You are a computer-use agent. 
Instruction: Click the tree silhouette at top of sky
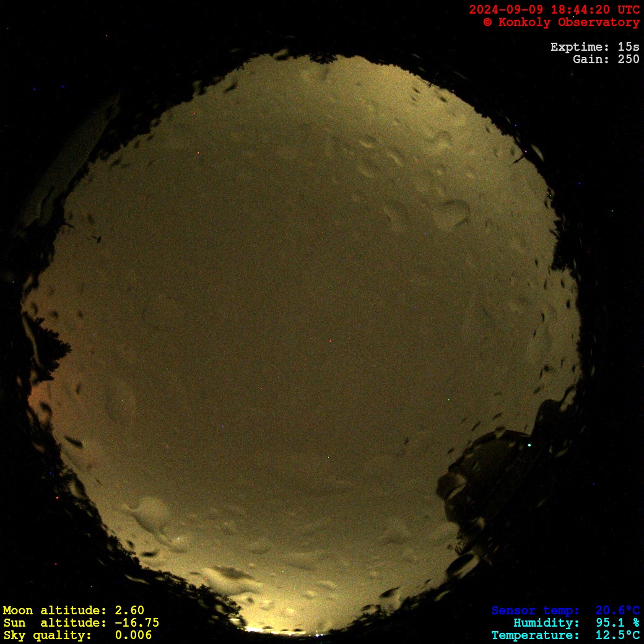click(322, 59)
